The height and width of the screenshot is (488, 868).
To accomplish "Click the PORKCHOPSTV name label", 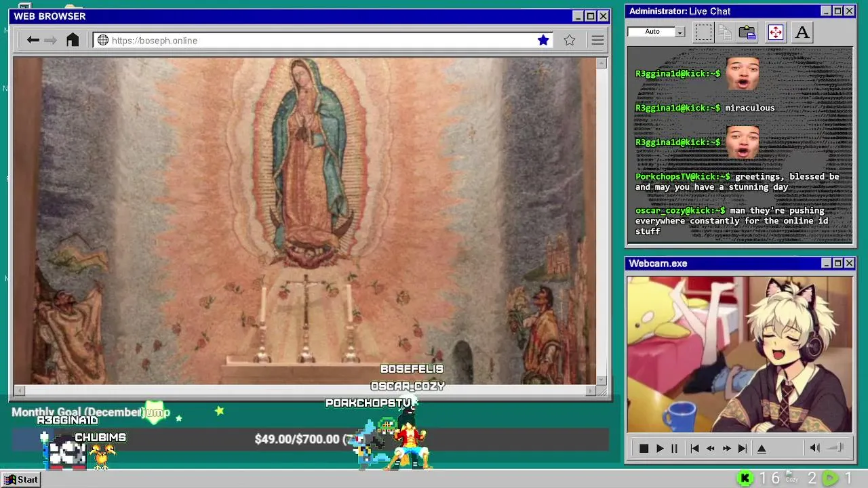I will pyautogui.click(x=369, y=403).
